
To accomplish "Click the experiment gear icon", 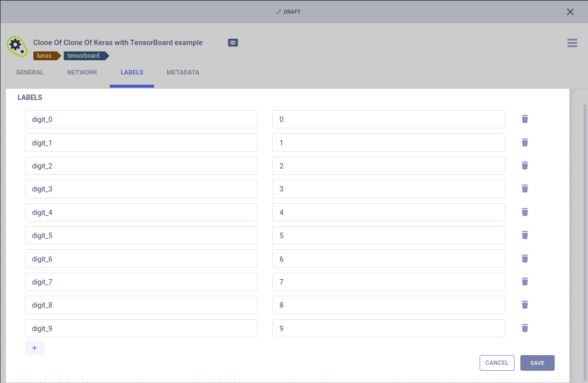I will [16, 45].
